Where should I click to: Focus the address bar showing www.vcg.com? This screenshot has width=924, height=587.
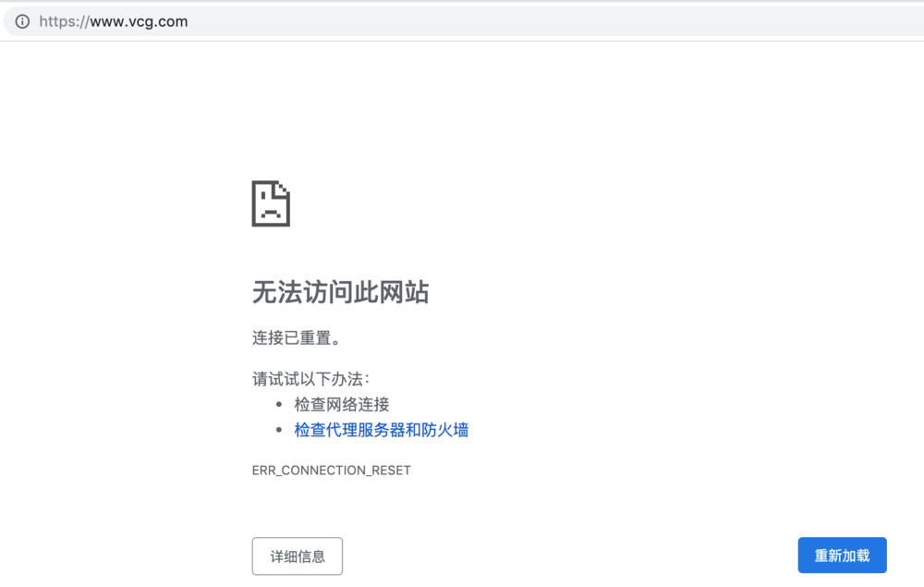(x=466, y=22)
